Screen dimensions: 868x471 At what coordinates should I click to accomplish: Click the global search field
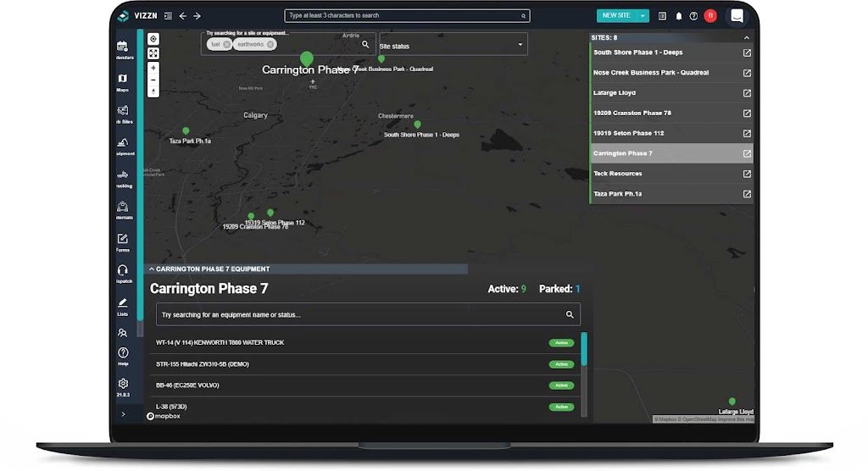tap(407, 15)
